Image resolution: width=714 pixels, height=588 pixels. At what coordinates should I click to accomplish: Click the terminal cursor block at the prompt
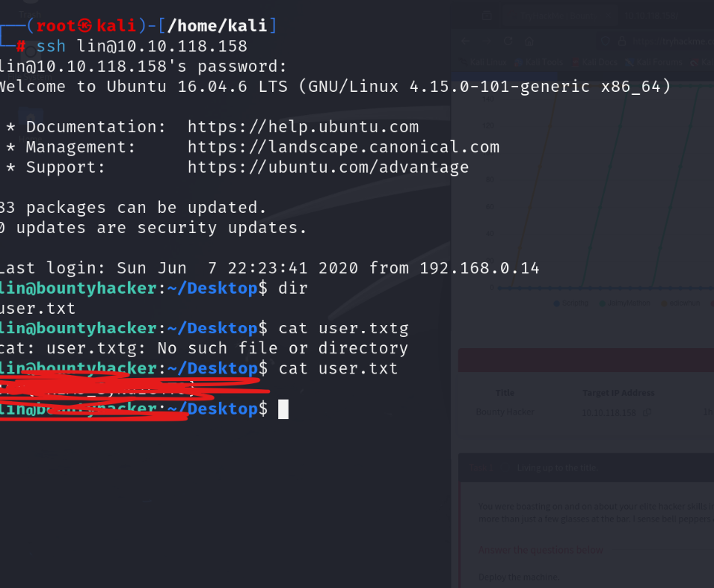pyautogui.click(x=283, y=409)
